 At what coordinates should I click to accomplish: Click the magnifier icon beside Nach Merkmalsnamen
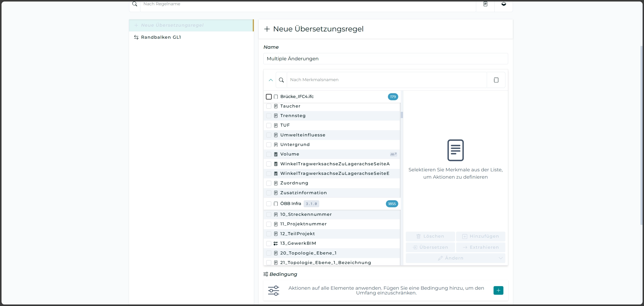281,80
